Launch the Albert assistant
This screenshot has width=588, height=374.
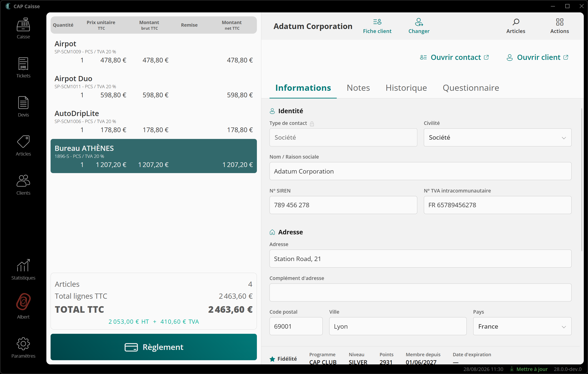[x=23, y=306]
